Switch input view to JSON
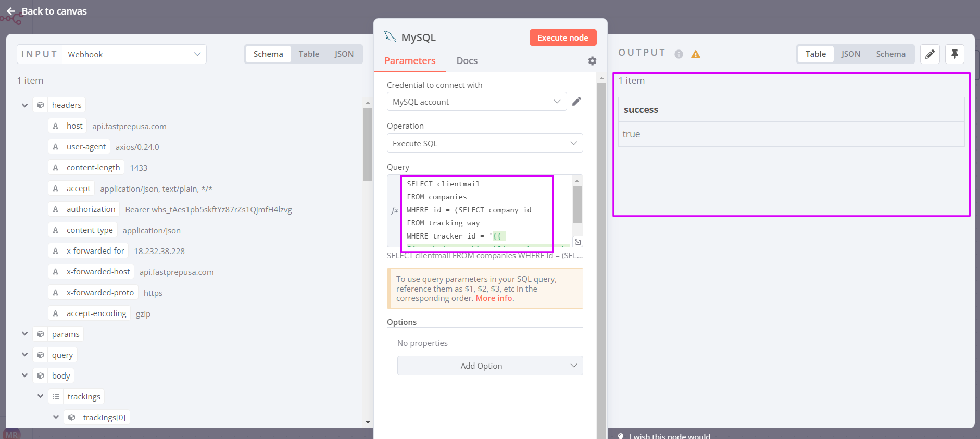 (344, 54)
